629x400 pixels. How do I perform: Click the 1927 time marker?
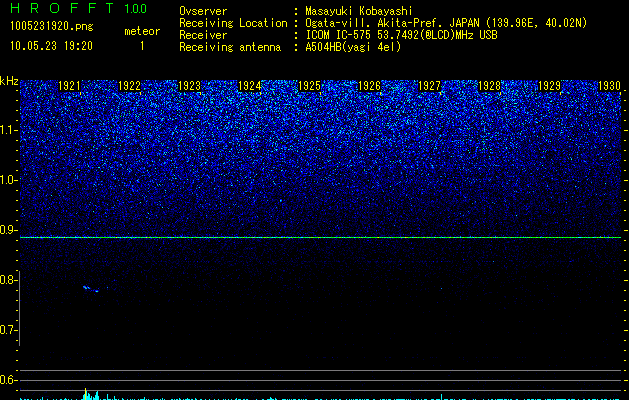pos(429,86)
